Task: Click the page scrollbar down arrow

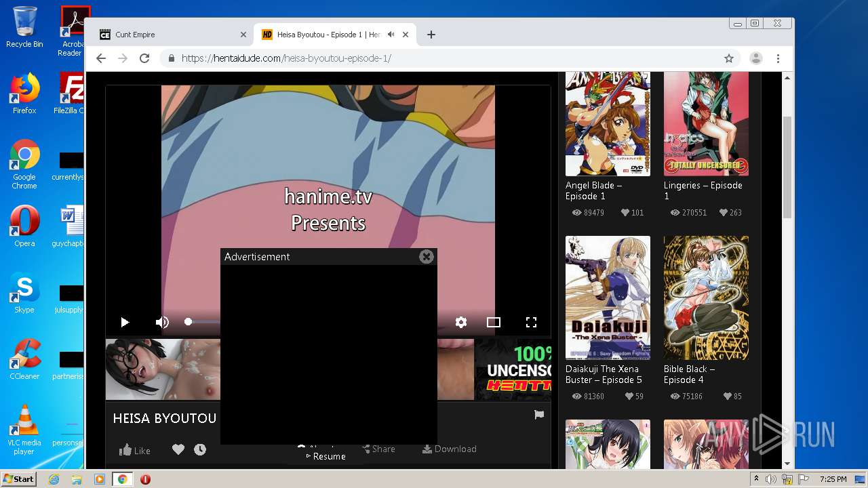Action: coord(787,464)
